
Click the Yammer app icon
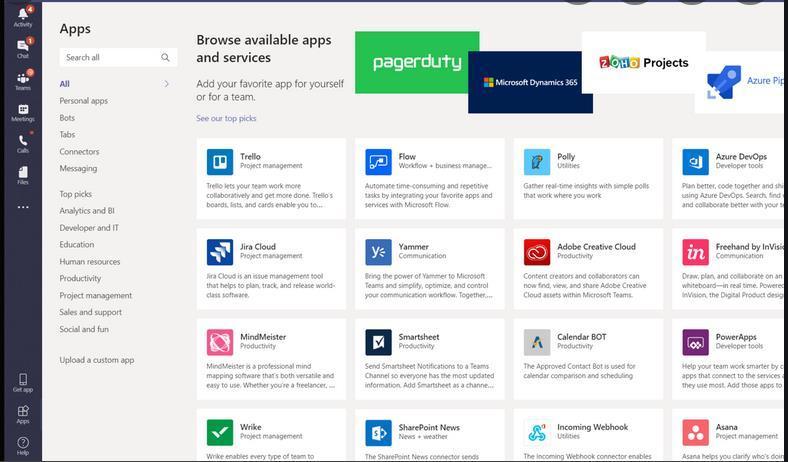[x=378, y=252]
